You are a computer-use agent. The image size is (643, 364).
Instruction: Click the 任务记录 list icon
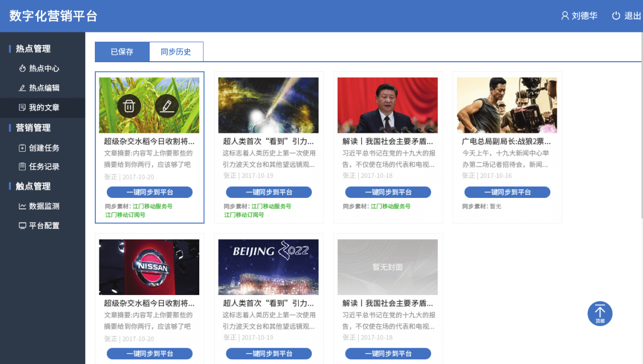click(x=22, y=167)
